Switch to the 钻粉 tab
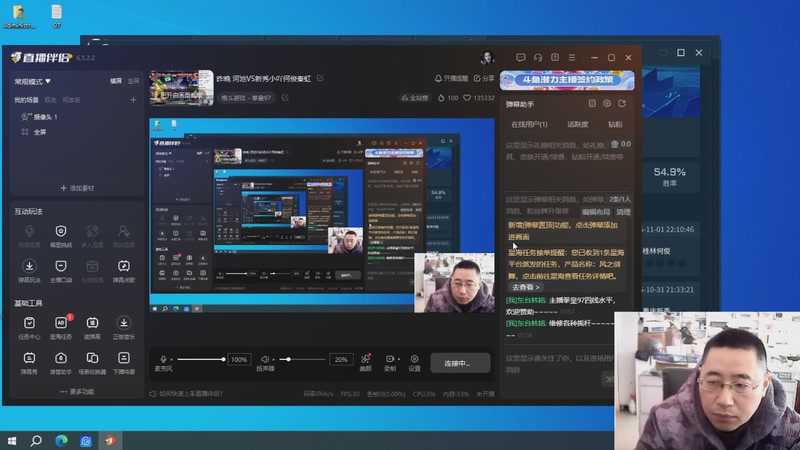This screenshot has height=450, width=800. coord(615,124)
